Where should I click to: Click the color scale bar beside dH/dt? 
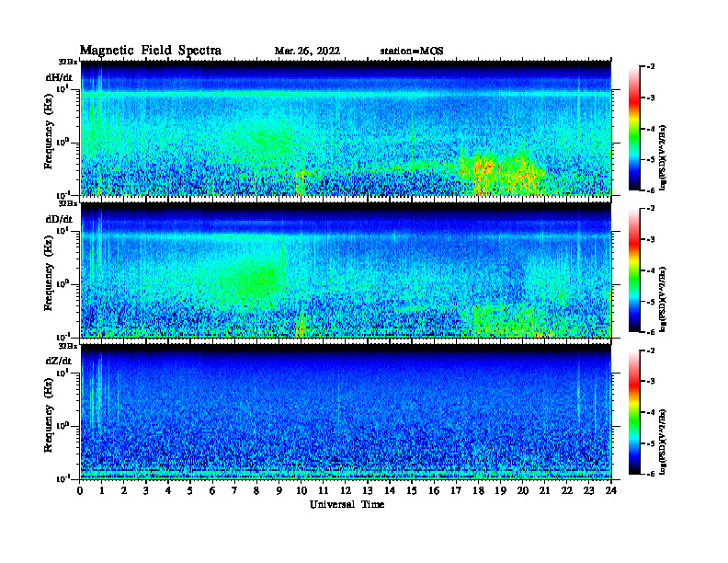click(x=634, y=129)
